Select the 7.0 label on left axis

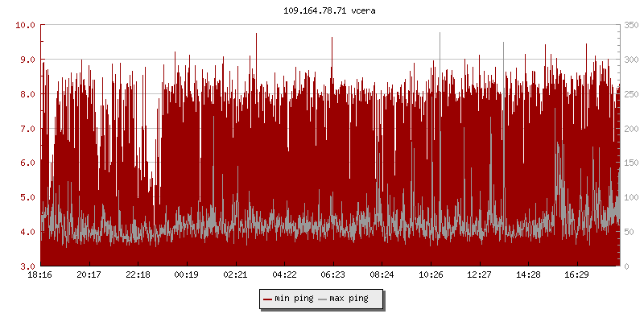coord(26,129)
